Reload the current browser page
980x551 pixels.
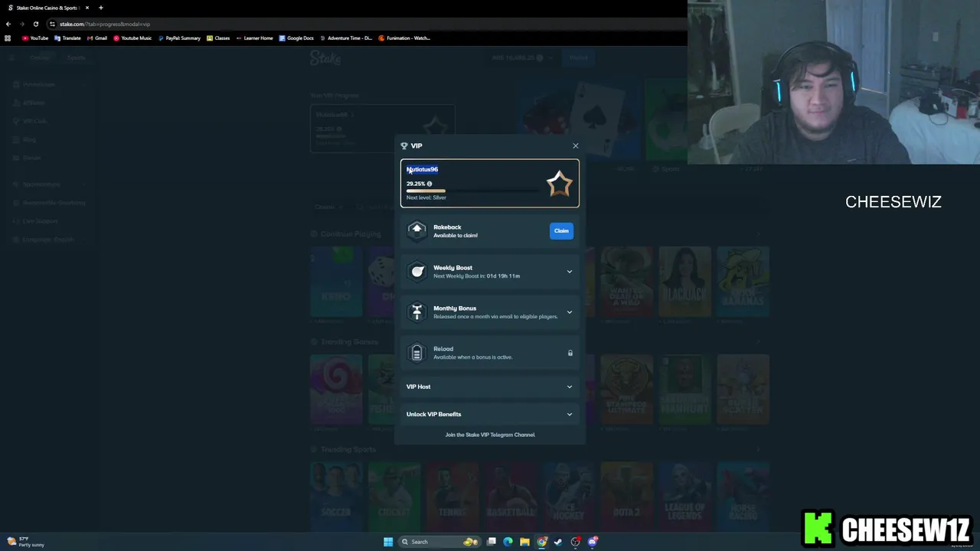coord(35,24)
